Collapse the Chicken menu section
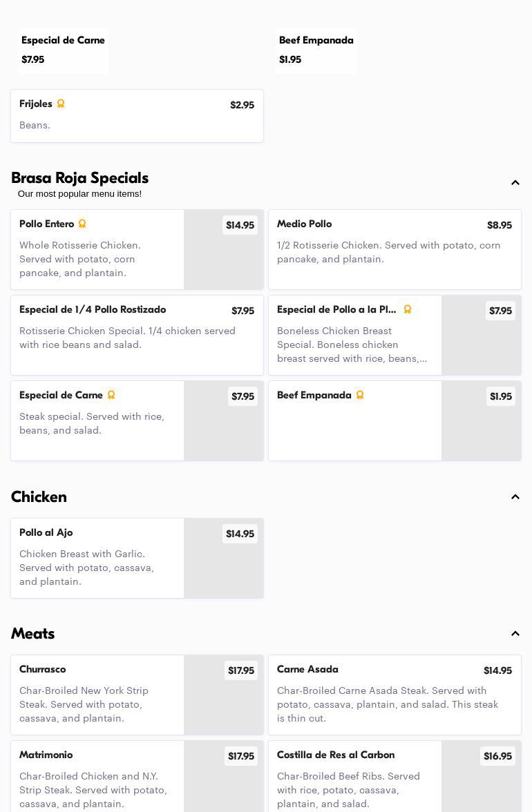 coord(515,497)
